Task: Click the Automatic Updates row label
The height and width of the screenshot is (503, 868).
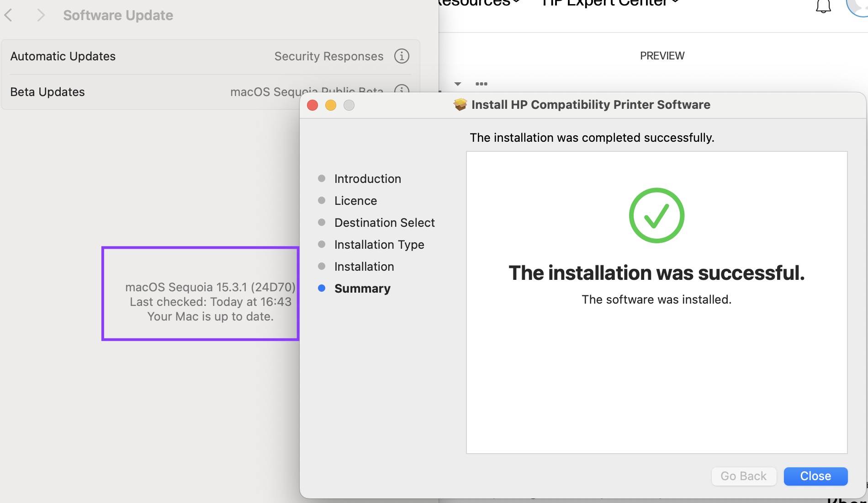Action: pyautogui.click(x=63, y=56)
